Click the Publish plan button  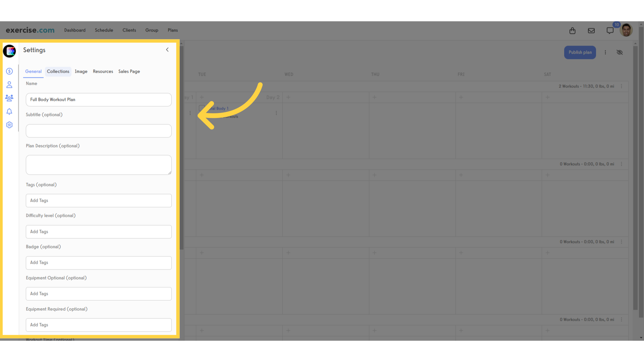click(x=580, y=52)
